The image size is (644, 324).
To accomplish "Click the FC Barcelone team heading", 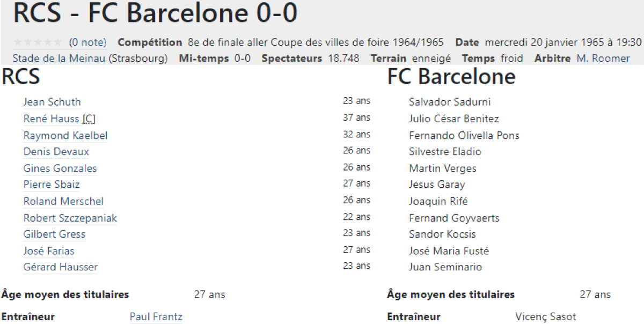I will point(451,77).
